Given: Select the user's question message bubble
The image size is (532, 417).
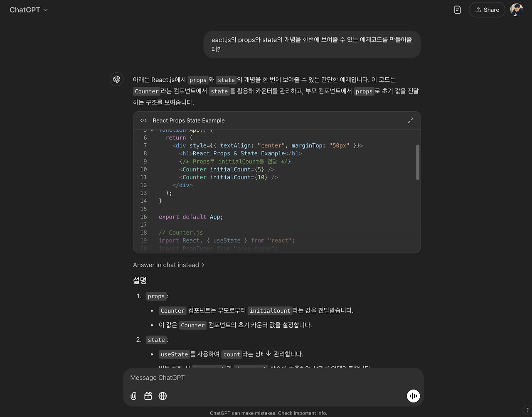Looking at the screenshot, I should click(312, 44).
